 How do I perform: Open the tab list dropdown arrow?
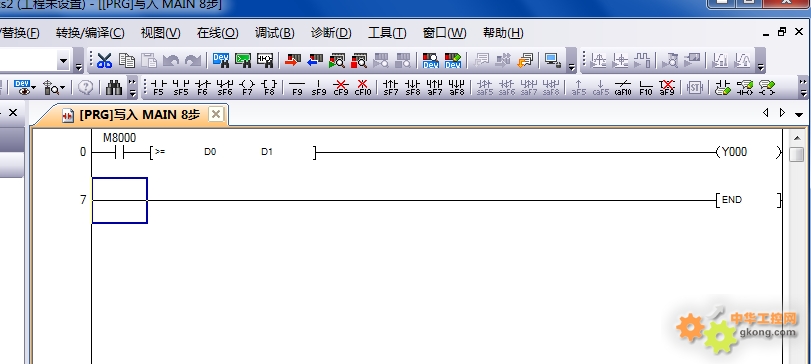[799, 114]
